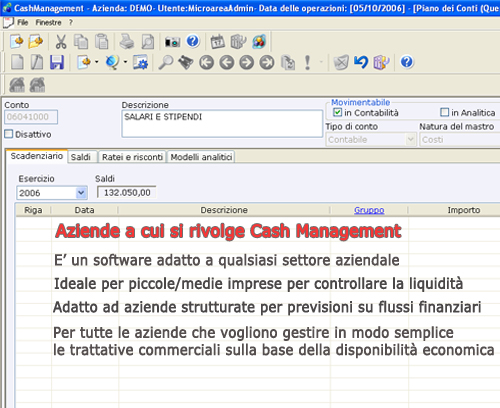Click the printer icon

point(127,42)
